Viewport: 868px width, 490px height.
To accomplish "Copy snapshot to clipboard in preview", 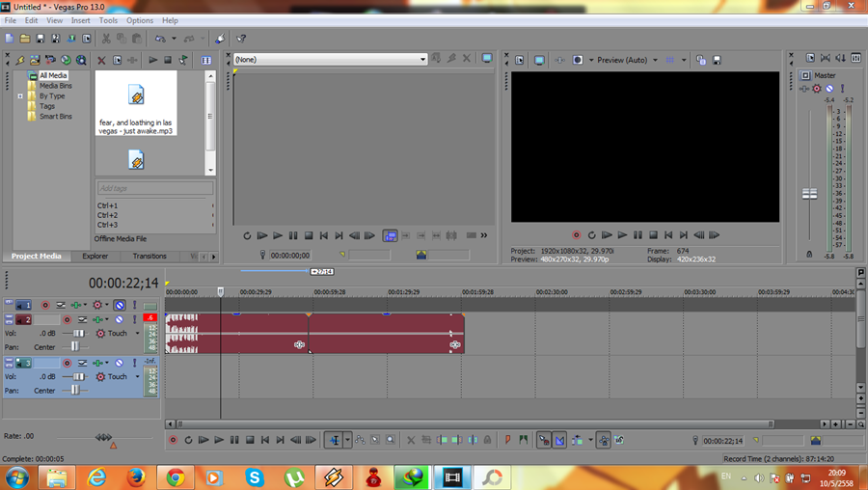I will (x=701, y=60).
